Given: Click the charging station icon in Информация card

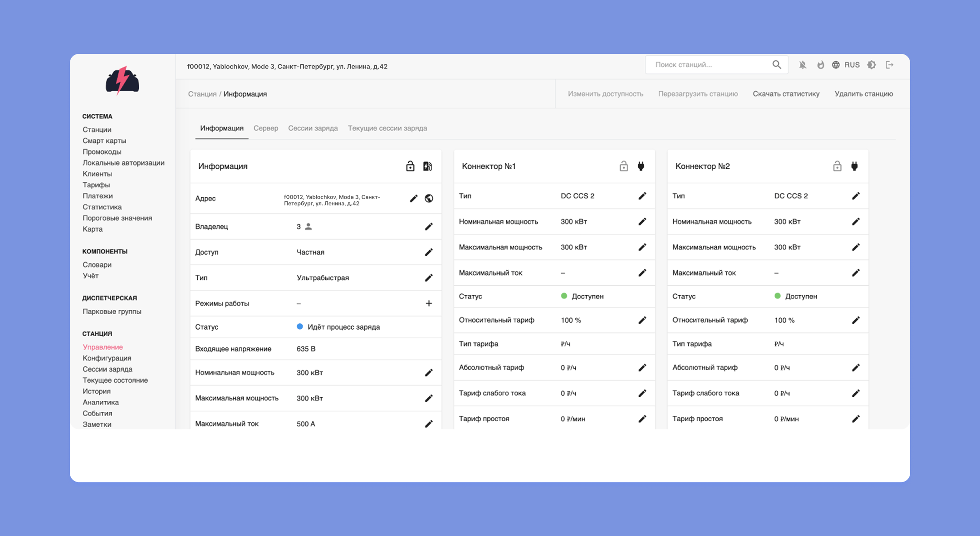Looking at the screenshot, I should click(427, 166).
